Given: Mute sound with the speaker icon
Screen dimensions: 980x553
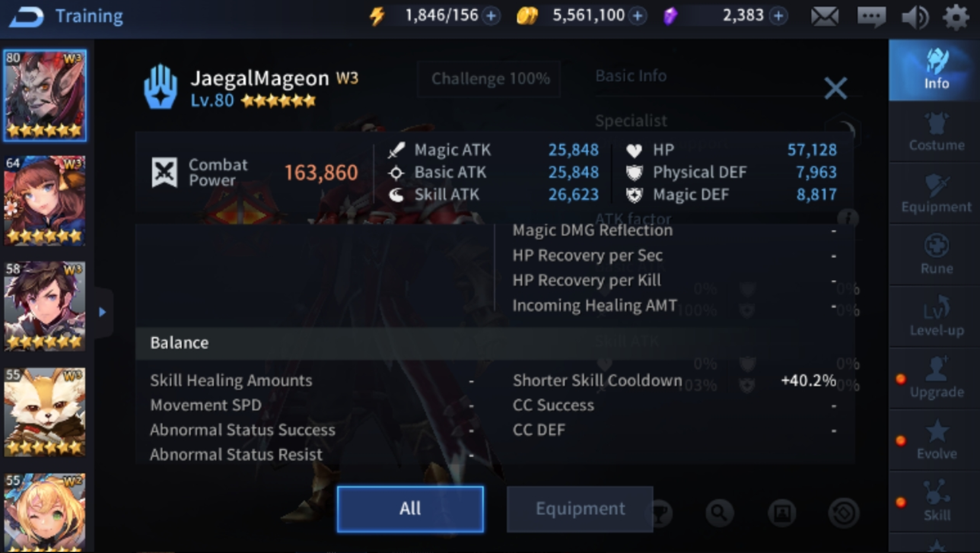Looking at the screenshot, I should 915,17.
